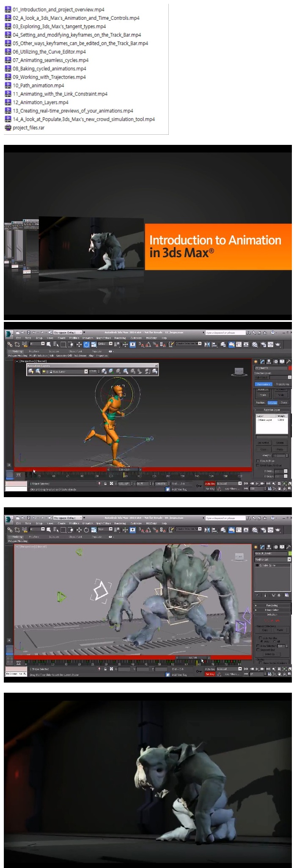Open the Customize menu in monster-scene window
The width and height of the screenshot is (294, 868).
click(x=136, y=524)
